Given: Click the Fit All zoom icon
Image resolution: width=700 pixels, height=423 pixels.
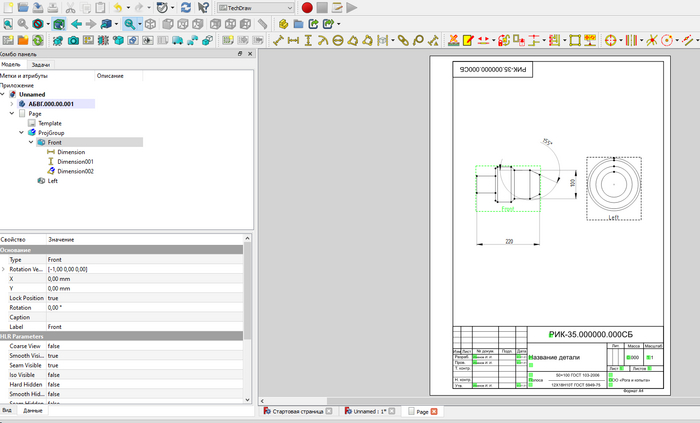Looking at the screenshot, I should click(8, 23).
